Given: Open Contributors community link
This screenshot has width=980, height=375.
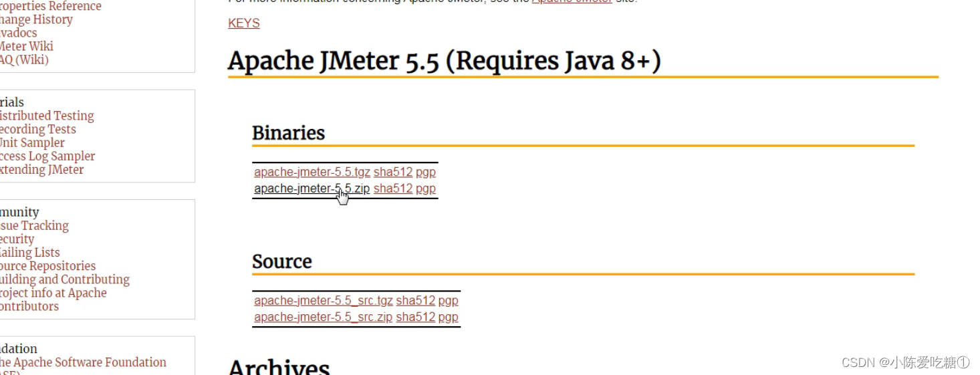Looking at the screenshot, I should click(x=29, y=306).
